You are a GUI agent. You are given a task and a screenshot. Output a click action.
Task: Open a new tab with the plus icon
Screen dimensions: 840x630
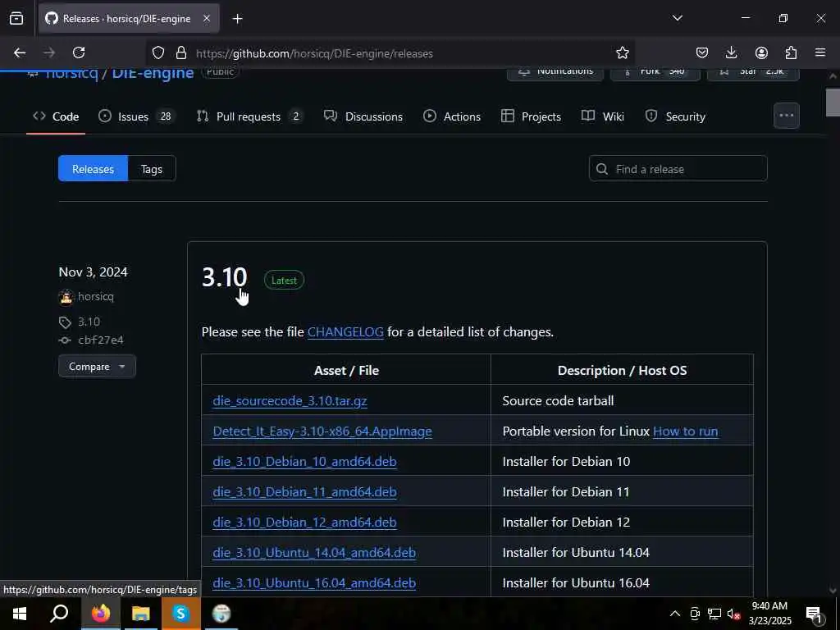(237, 19)
